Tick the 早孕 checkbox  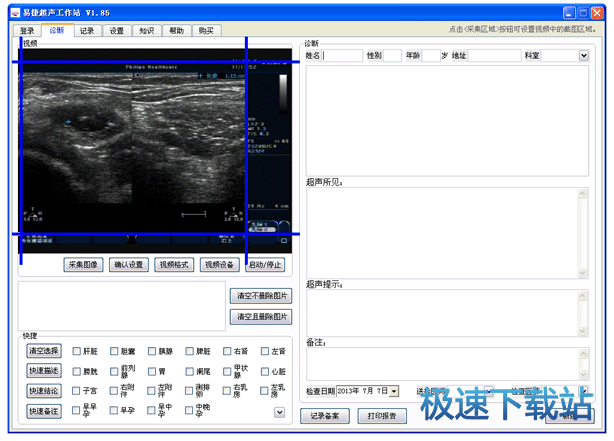point(114,410)
